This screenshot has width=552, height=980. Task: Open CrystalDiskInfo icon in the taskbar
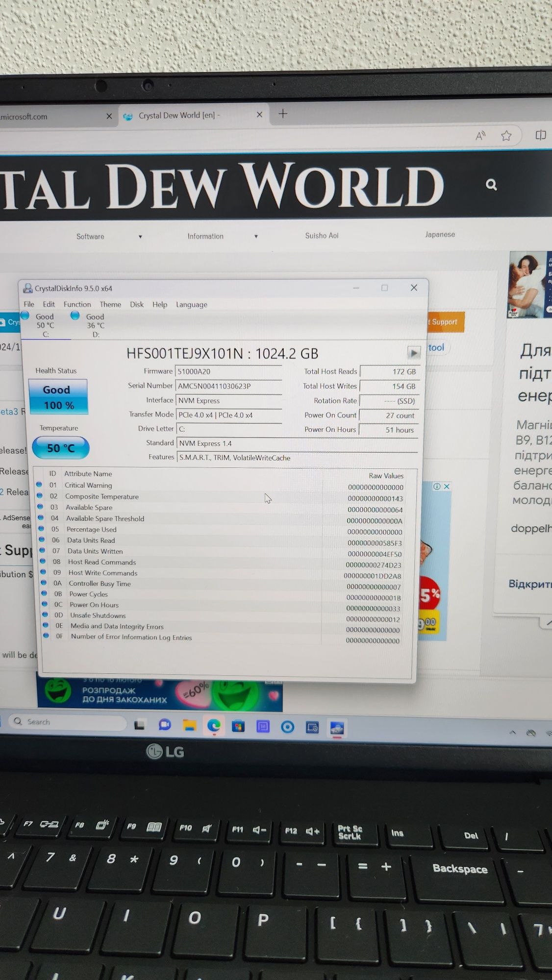pyautogui.click(x=337, y=728)
